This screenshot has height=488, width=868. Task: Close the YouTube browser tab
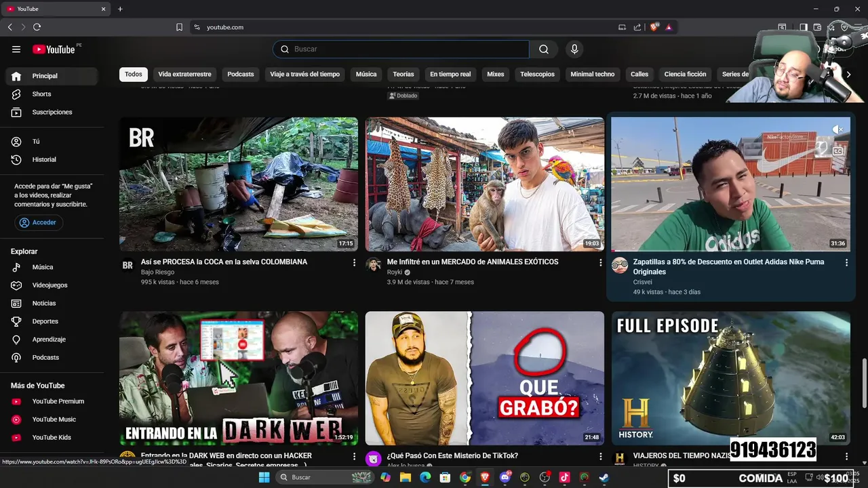[104, 9]
